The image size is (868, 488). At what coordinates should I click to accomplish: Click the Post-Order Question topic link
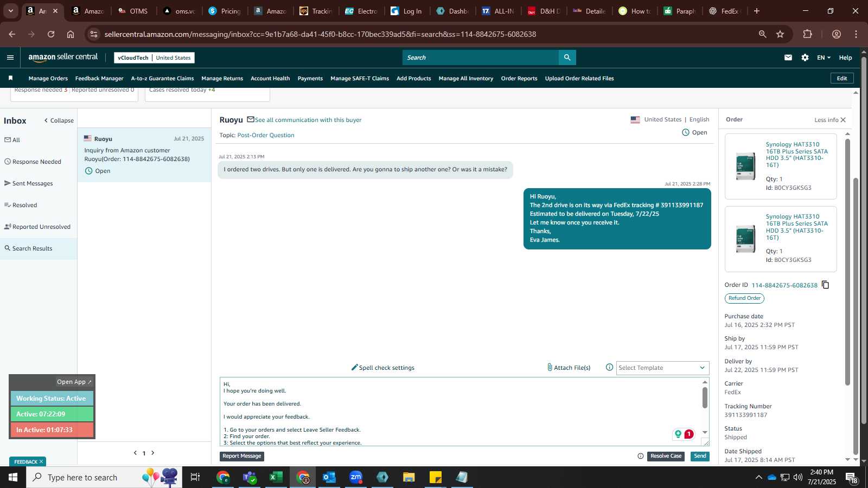click(x=266, y=135)
